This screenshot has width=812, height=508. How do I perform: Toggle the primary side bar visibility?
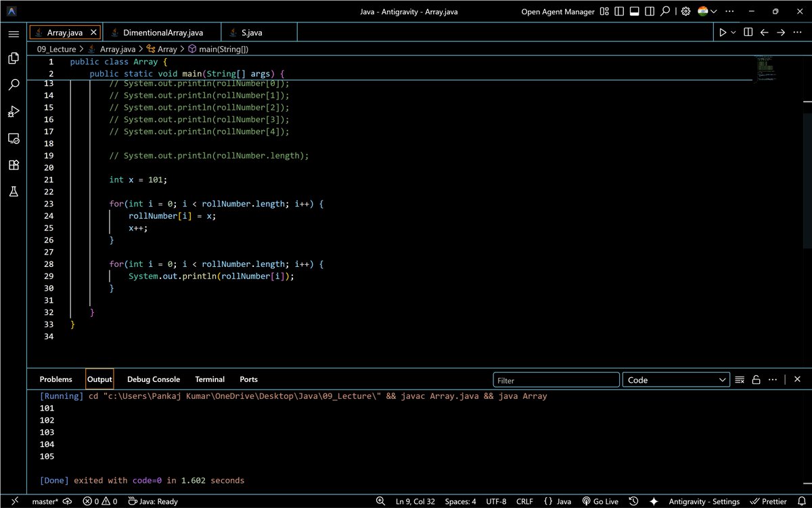[x=620, y=12]
